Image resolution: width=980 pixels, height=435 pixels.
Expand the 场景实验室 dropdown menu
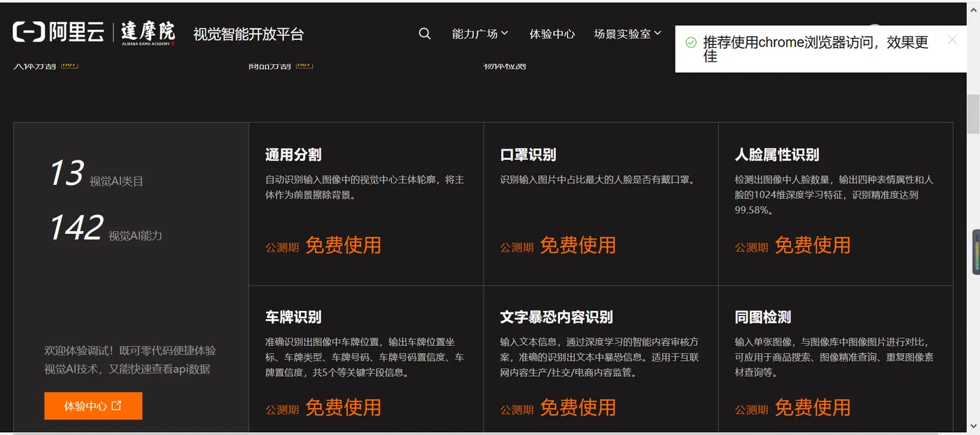click(x=627, y=34)
